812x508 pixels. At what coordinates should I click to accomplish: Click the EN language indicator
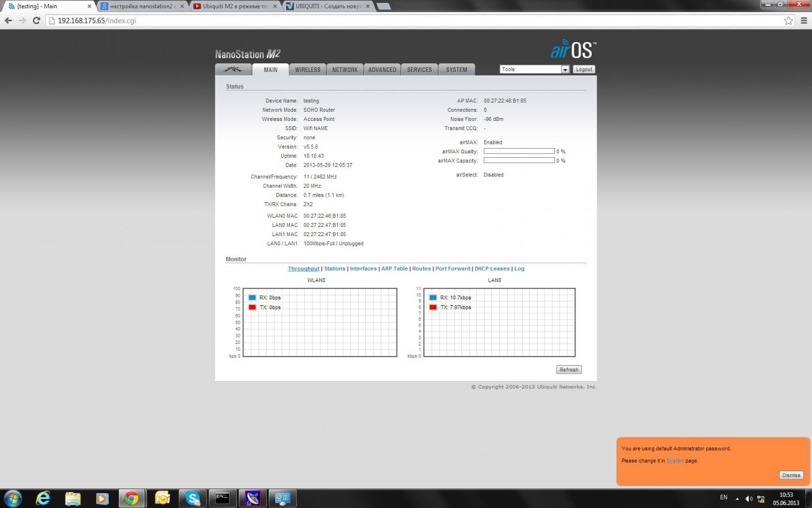[x=724, y=498]
